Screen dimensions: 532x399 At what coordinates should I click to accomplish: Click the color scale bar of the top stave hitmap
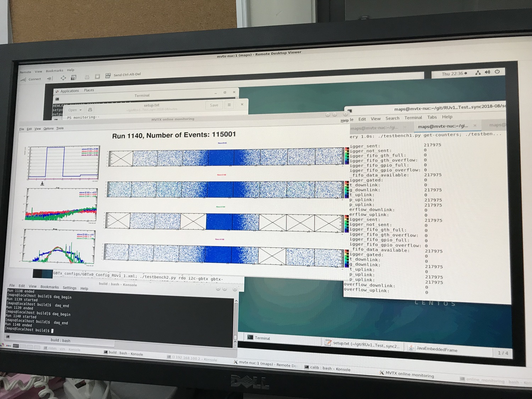coord(347,156)
